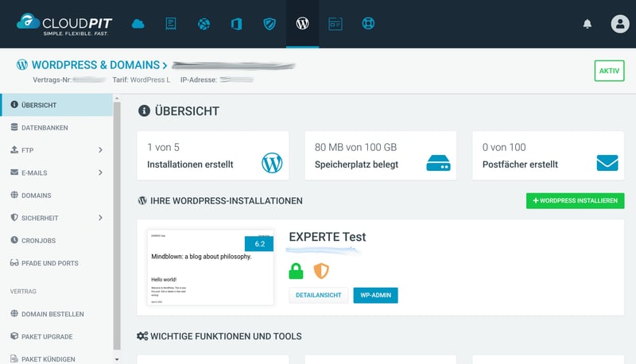Select the shield security icon in top bar
This screenshot has height=364, width=636.
[270, 24]
